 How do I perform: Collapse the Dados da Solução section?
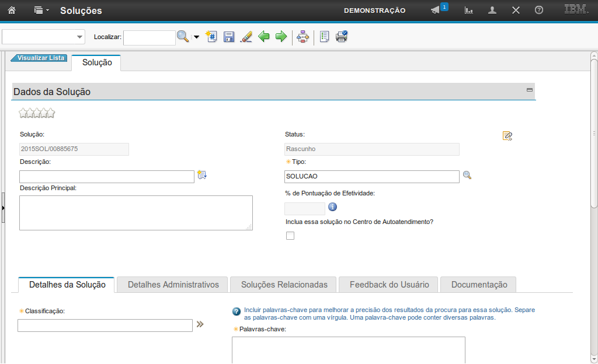pyautogui.click(x=530, y=90)
